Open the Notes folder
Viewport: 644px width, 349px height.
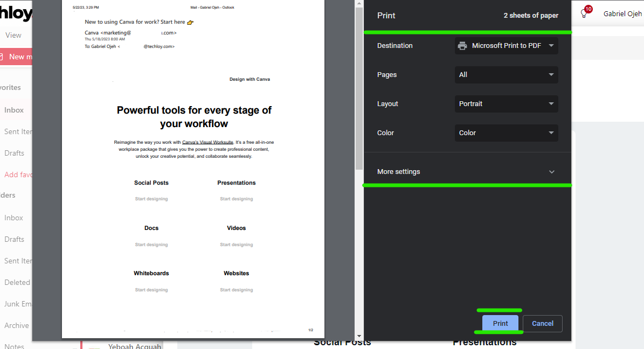[15, 346]
